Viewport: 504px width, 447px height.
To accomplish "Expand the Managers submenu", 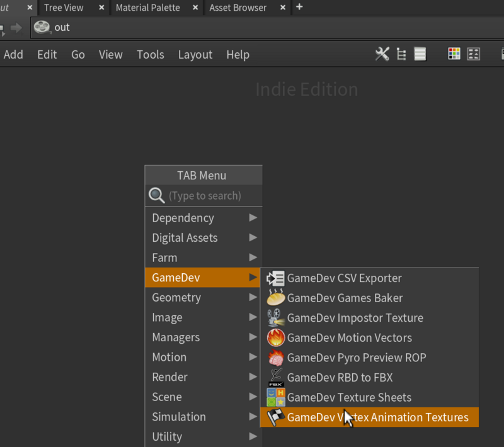I will (203, 337).
